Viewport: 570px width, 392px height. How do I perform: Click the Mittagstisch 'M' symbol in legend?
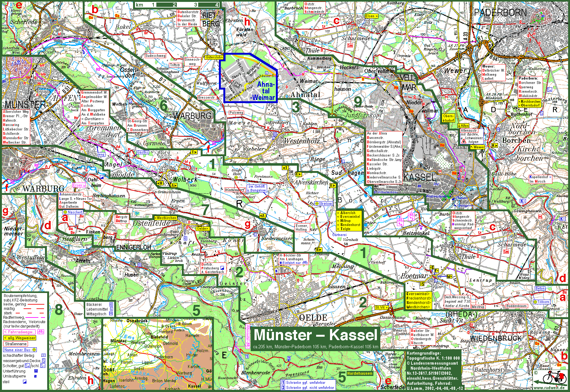click(x=111, y=314)
